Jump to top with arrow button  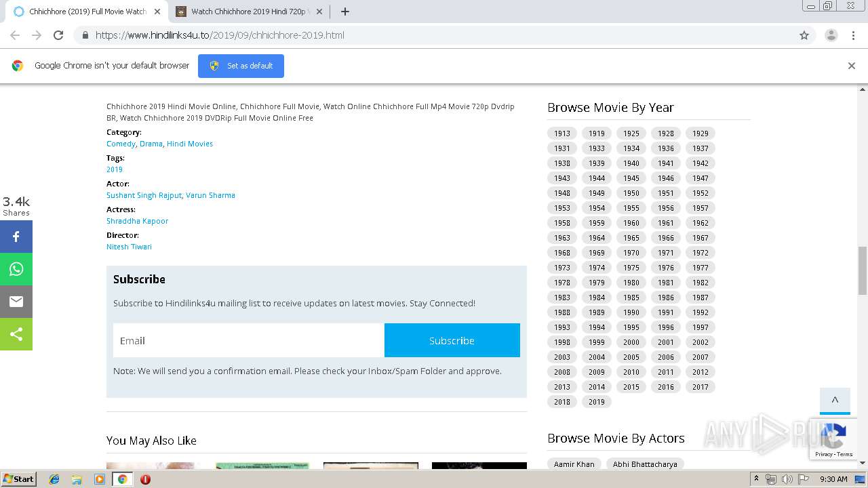click(x=835, y=401)
